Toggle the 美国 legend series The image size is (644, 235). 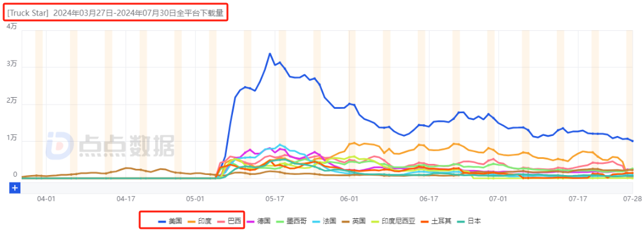(x=171, y=221)
